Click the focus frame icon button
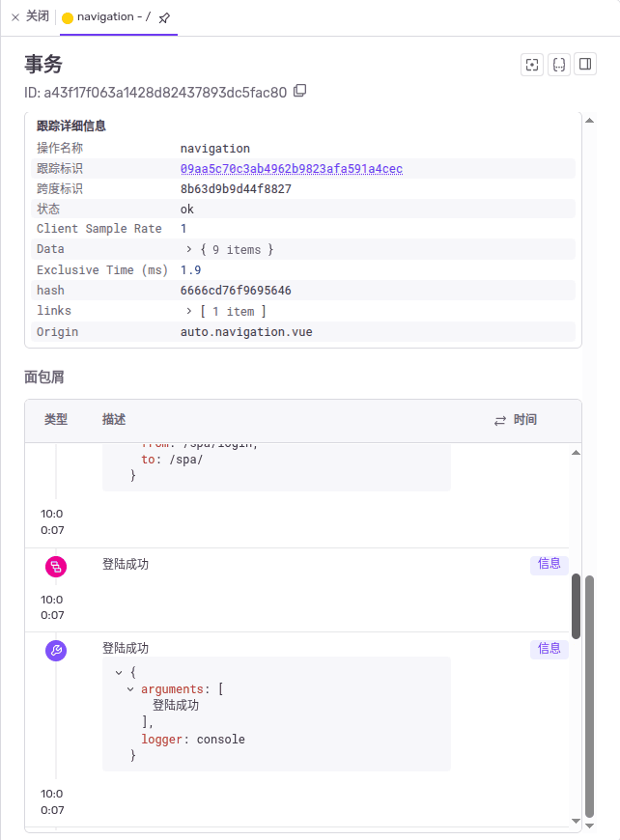 tap(531, 65)
